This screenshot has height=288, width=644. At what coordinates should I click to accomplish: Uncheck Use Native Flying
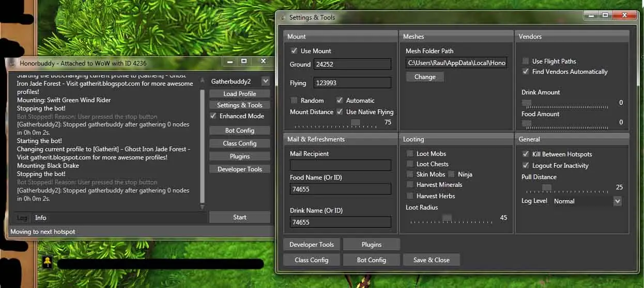click(340, 111)
